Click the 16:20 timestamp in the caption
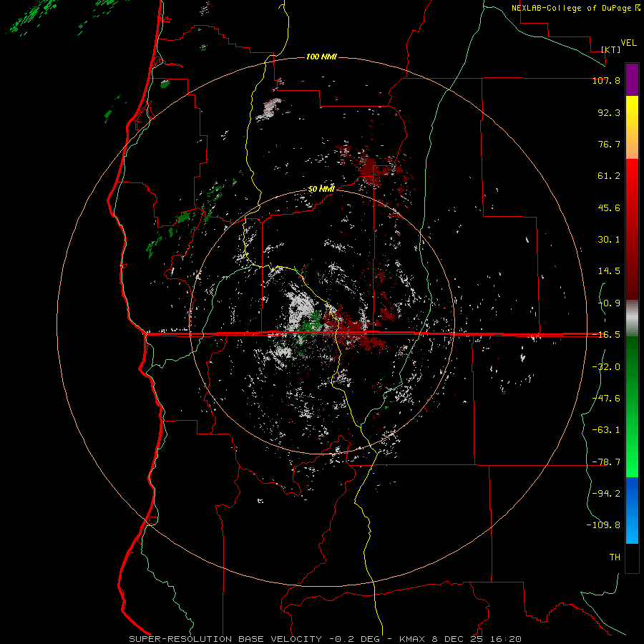The image size is (644, 644). pyautogui.click(x=507, y=639)
